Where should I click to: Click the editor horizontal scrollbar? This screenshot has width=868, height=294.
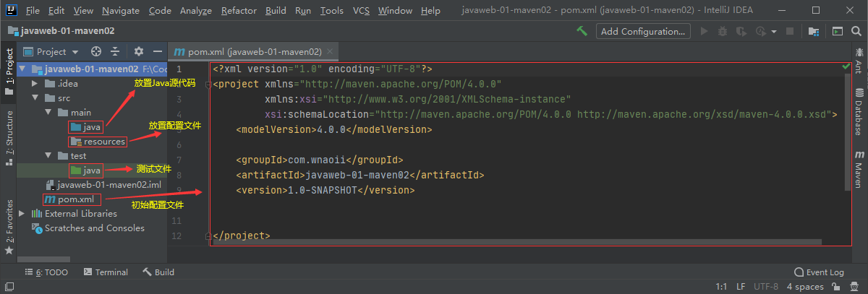[x=517, y=243]
